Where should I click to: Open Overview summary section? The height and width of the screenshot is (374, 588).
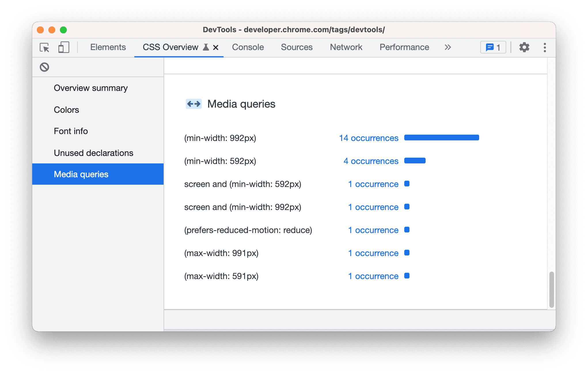(92, 88)
